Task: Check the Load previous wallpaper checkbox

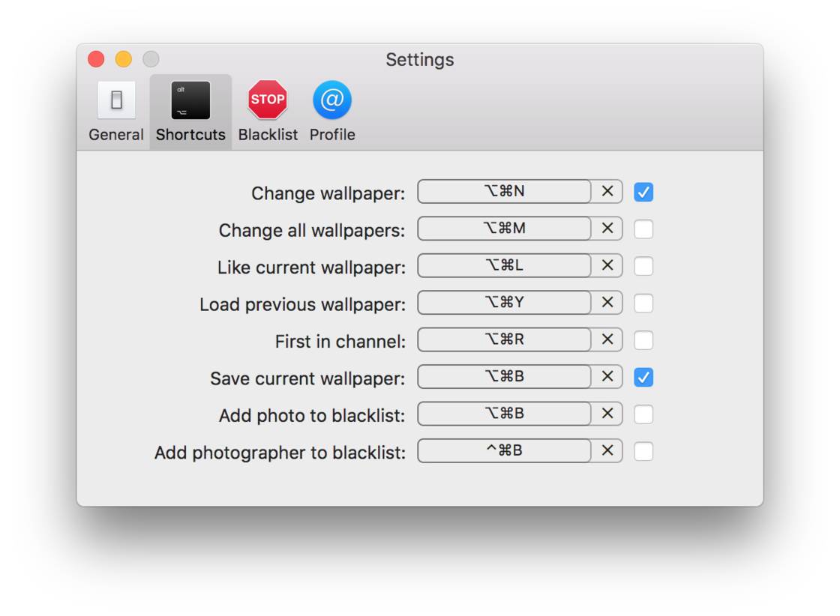Action: [643, 304]
